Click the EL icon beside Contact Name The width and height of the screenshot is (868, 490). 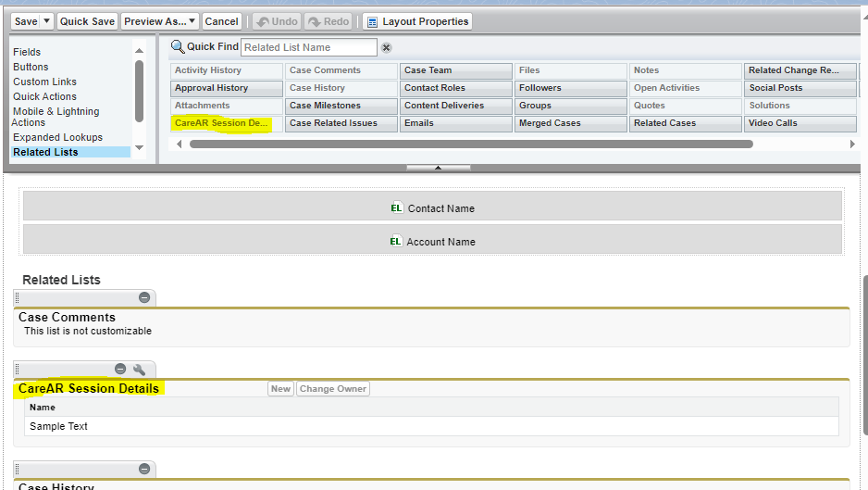pyautogui.click(x=396, y=208)
